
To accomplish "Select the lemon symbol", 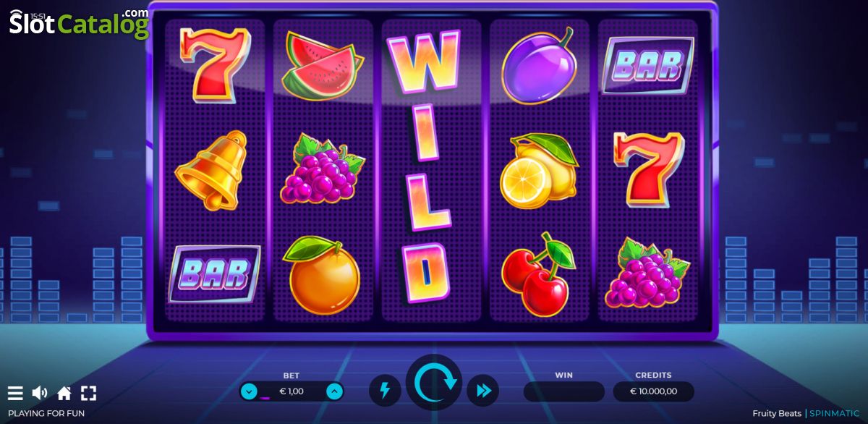I will click(539, 171).
